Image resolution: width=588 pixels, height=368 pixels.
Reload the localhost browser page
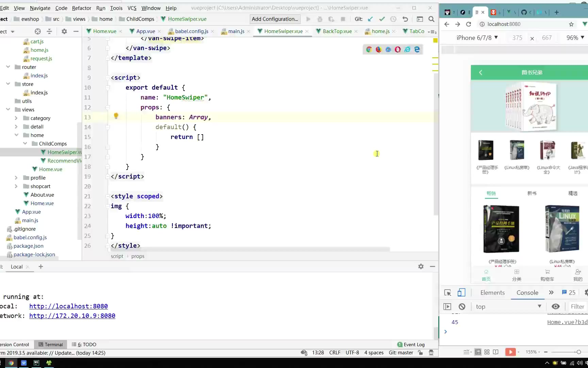[469, 24]
